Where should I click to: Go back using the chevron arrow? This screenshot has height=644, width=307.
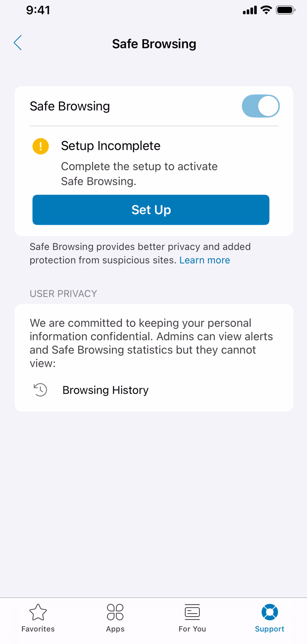[18, 43]
